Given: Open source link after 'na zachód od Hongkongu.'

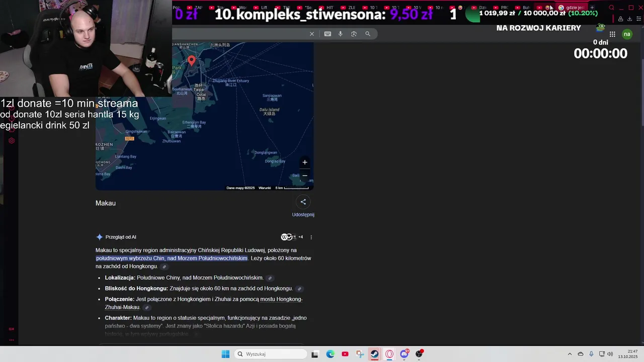Looking at the screenshot, I should click(164, 267).
